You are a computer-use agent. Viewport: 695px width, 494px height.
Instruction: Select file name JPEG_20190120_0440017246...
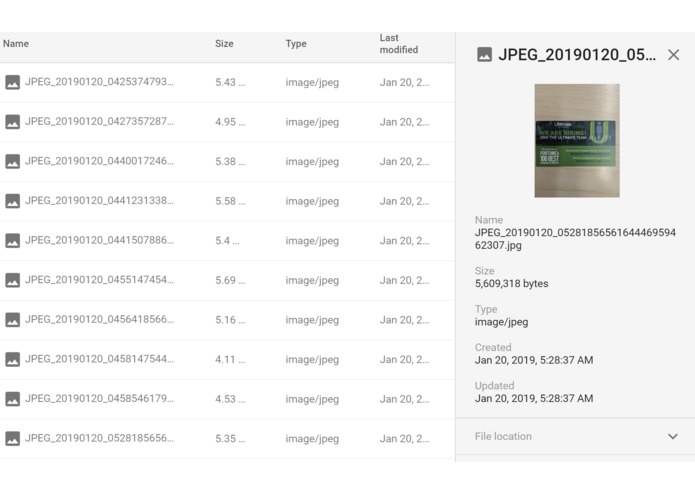click(x=99, y=161)
